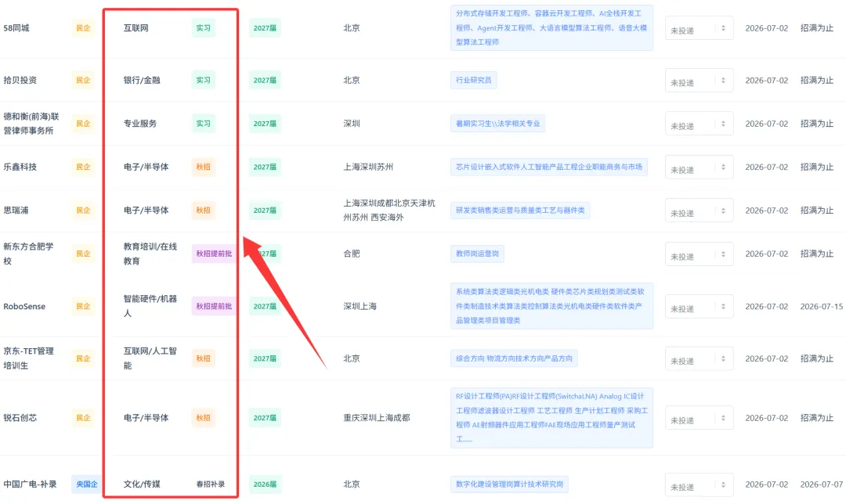Screen dimensions: 846x504
Task: Click the 智能硬件/机器人 industry cell
Action: 150,306
